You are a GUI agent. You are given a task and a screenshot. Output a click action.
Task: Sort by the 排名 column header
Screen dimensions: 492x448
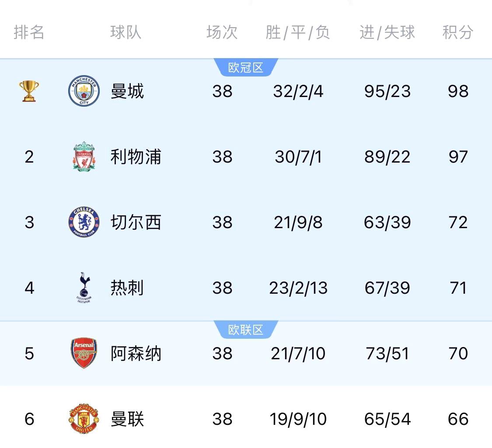pyautogui.click(x=29, y=32)
